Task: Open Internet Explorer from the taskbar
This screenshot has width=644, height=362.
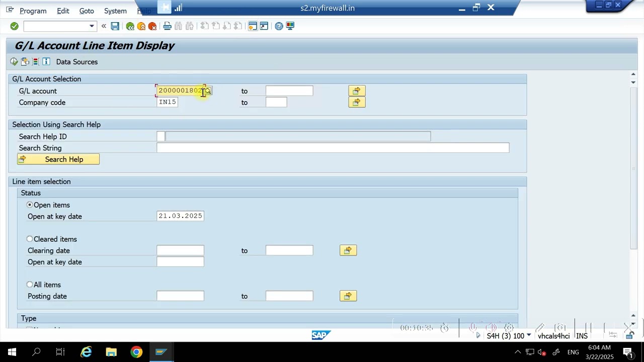Action: pyautogui.click(x=87, y=352)
